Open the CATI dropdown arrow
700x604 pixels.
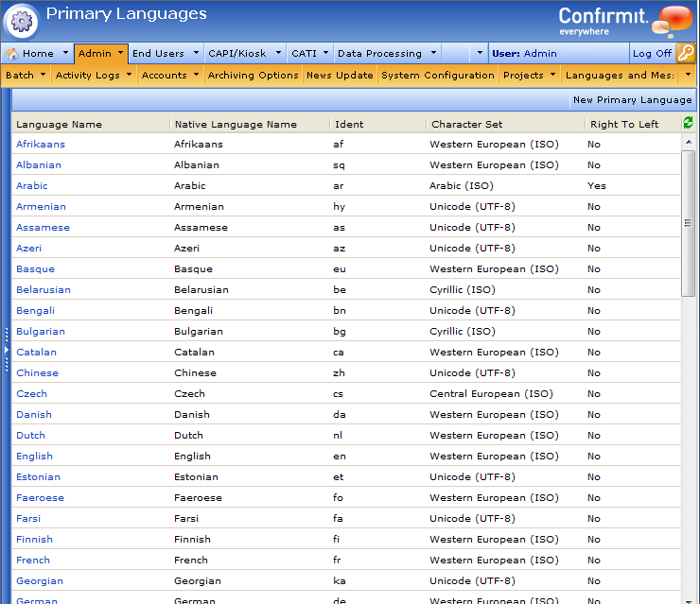pos(326,53)
